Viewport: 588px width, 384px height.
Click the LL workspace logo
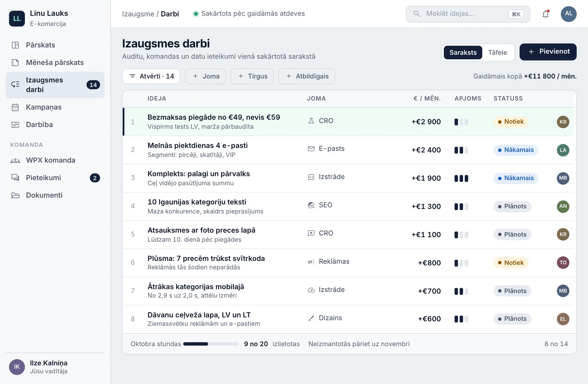click(17, 18)
